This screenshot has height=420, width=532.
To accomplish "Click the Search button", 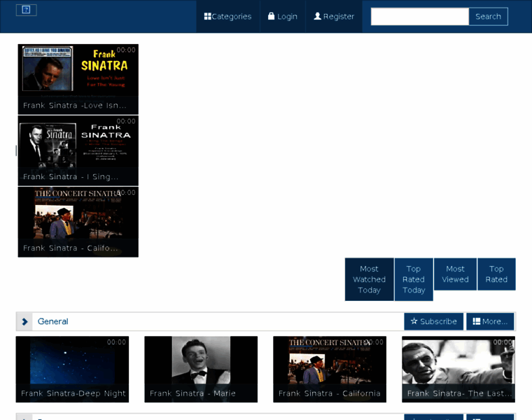I will (x=488, y=16).
